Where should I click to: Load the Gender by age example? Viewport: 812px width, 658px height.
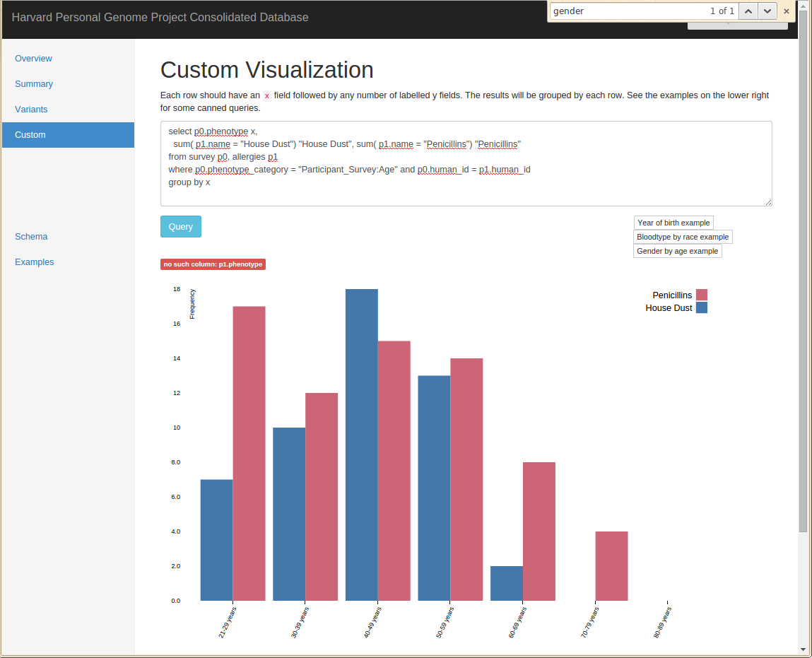[677, 251]
